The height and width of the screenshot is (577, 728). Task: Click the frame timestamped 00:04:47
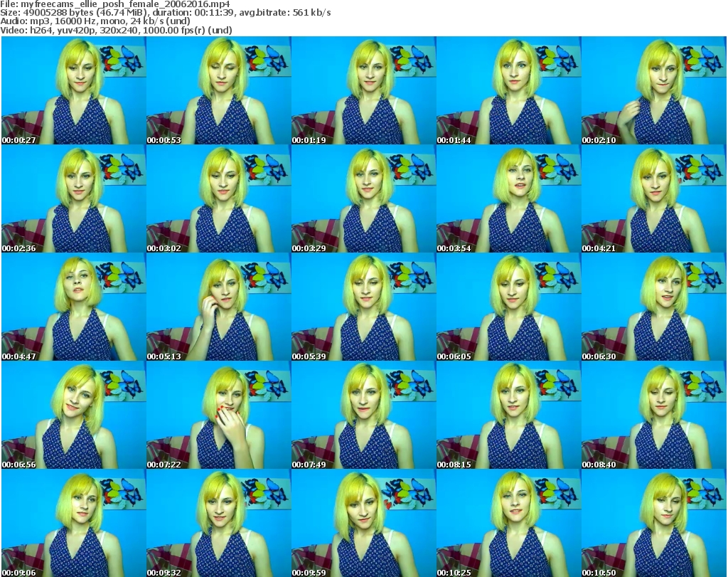pos(73,307)
